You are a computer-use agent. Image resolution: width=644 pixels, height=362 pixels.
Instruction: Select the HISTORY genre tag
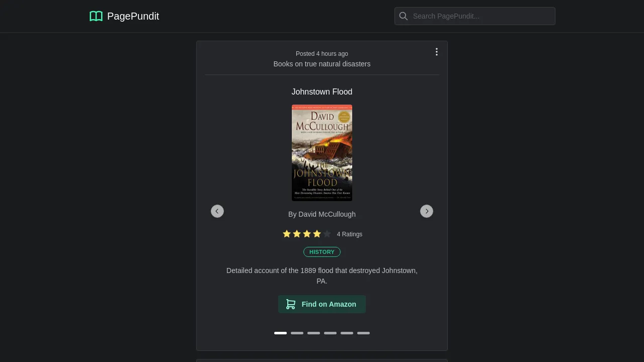point(322,252)
